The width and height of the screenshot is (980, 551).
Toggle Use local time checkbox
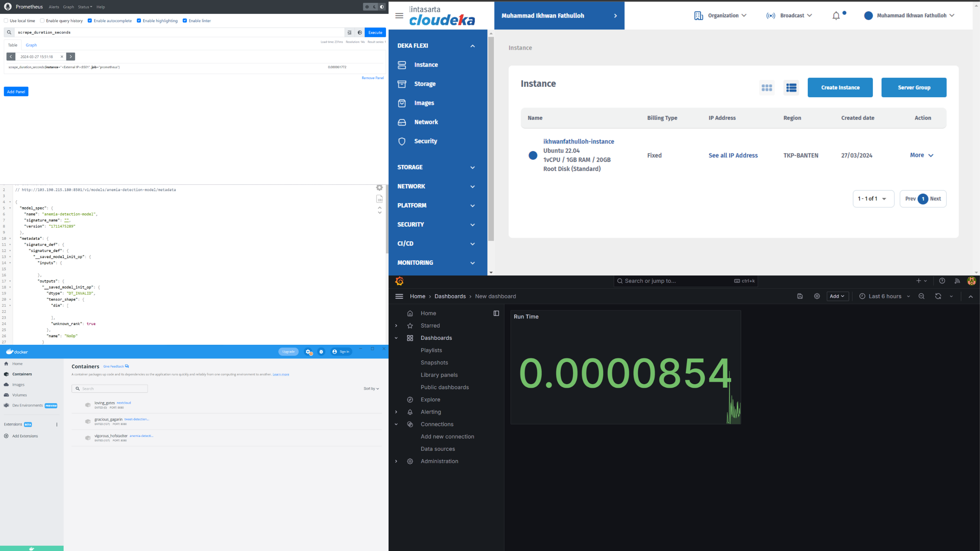[6, 21]
